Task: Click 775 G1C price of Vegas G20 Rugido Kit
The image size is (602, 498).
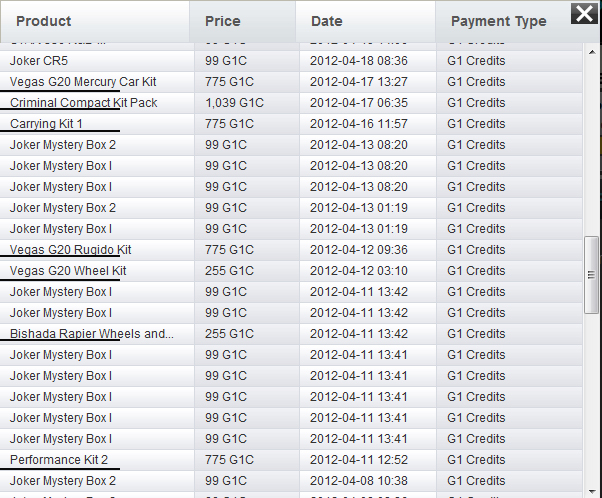Action: tap(229, 250)
